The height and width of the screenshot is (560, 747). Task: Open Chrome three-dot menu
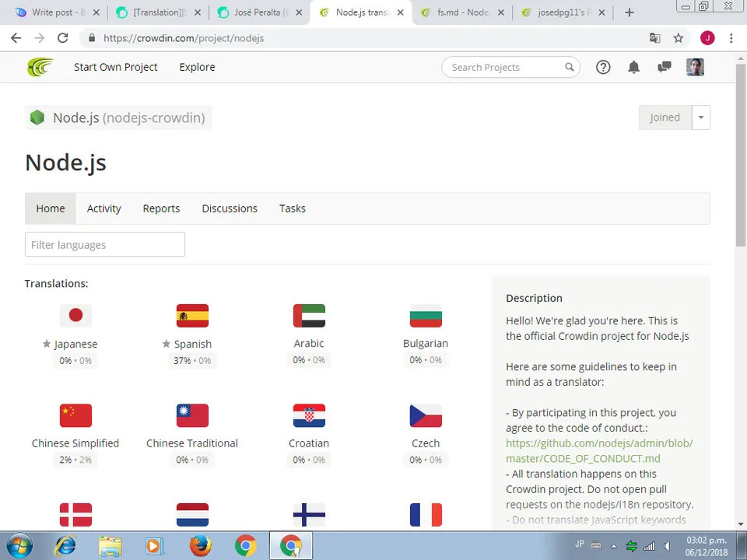(731, 38)
